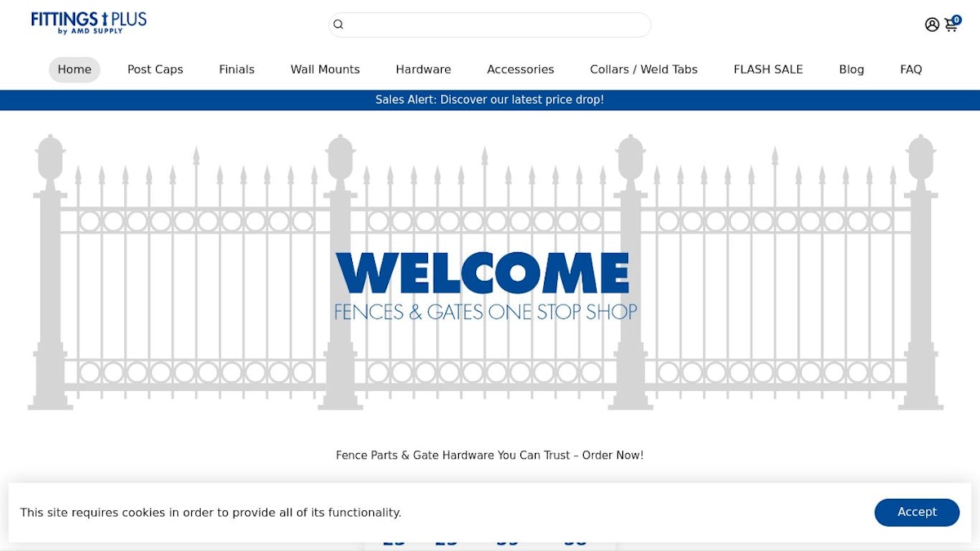
Task: Open the Blog section
Action: click(851, 69)
